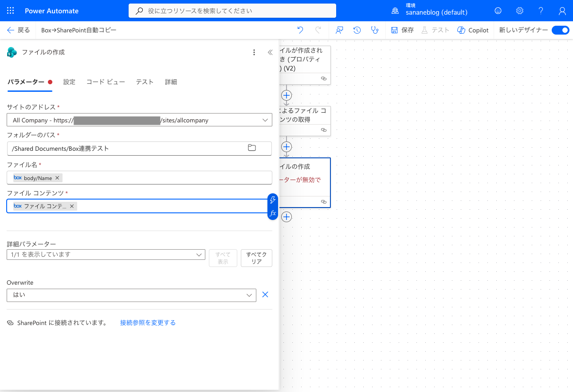Switch to the コード ビュー tab
Image resolution: width=573 pixels, height=392 pixels.
tap(106, 82)
